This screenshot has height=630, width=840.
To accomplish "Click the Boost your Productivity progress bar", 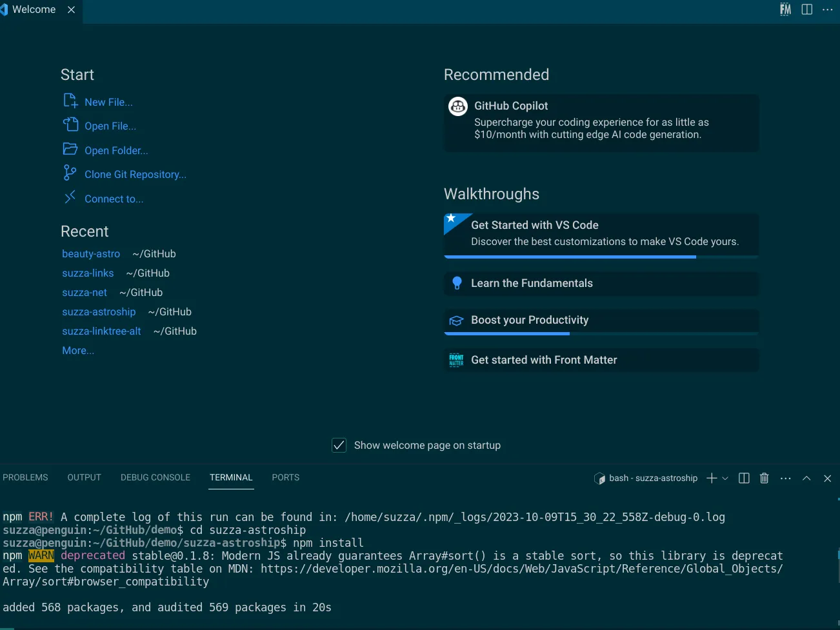I will 601,333.
